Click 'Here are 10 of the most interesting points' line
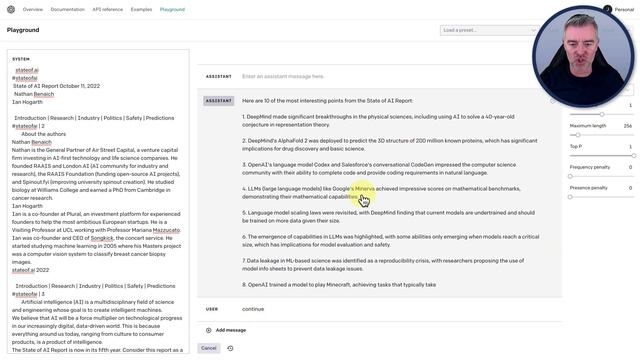The height and width of the screenshot is (360, 640). [327, 101]
